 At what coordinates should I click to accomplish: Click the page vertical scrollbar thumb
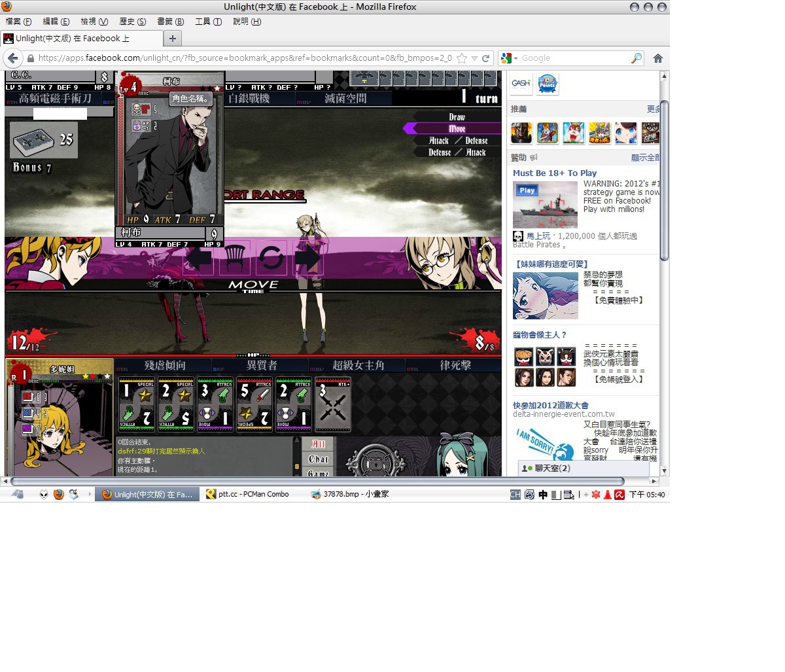pos(665,180)
